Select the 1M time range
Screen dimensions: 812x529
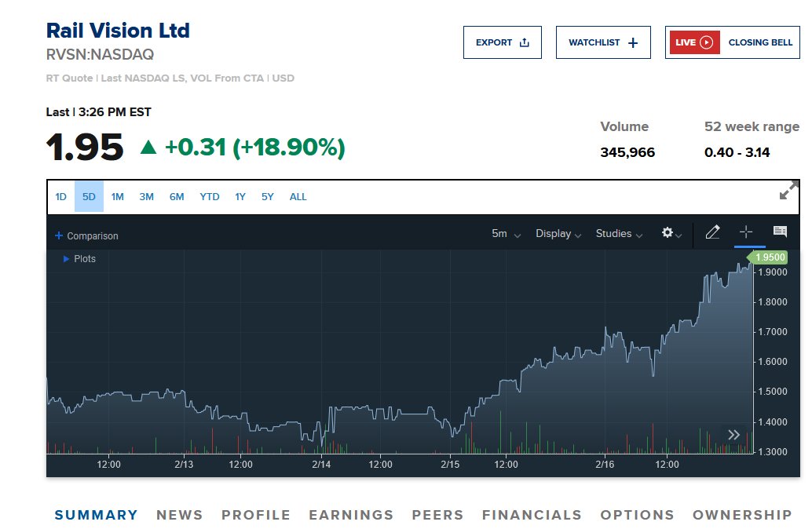(118, 197)
